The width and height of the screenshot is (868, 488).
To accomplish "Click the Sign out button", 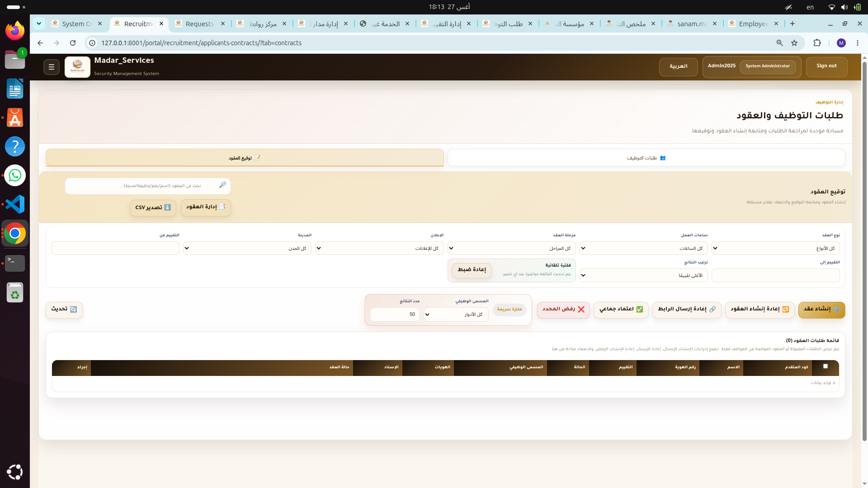I will pos(826,66).
